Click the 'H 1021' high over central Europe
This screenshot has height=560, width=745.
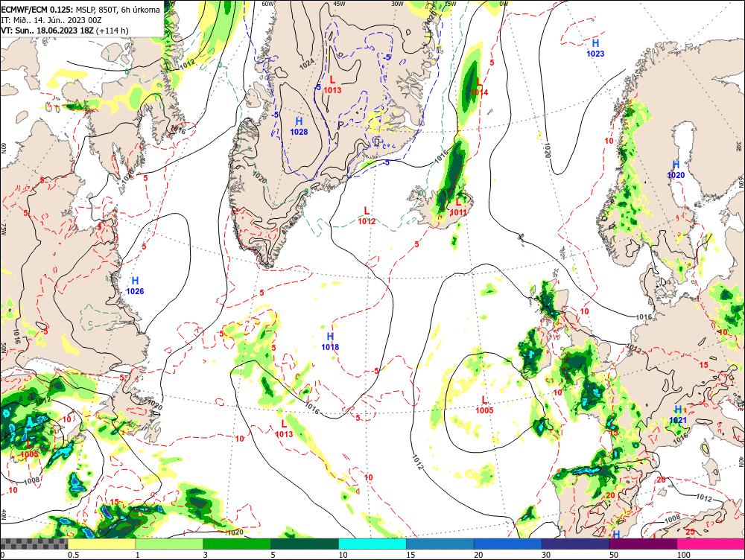pos(678,414)
